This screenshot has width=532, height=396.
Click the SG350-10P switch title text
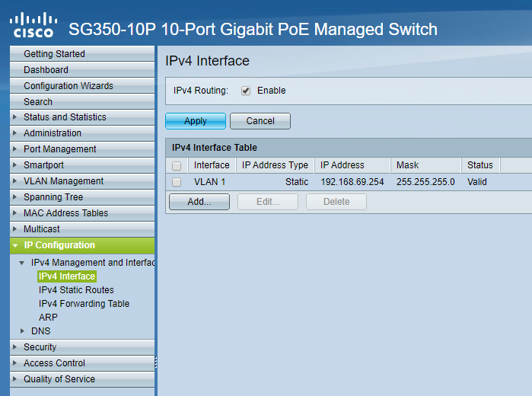click(x=253, y=29)
